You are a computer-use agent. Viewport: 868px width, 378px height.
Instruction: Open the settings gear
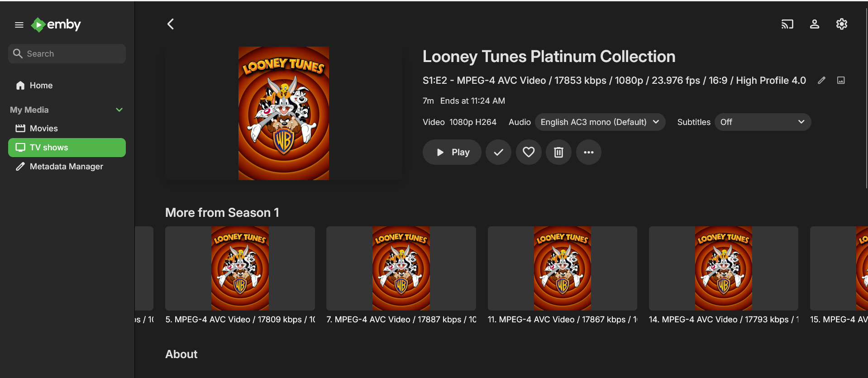pyautogui.click(x=842, y=24)
